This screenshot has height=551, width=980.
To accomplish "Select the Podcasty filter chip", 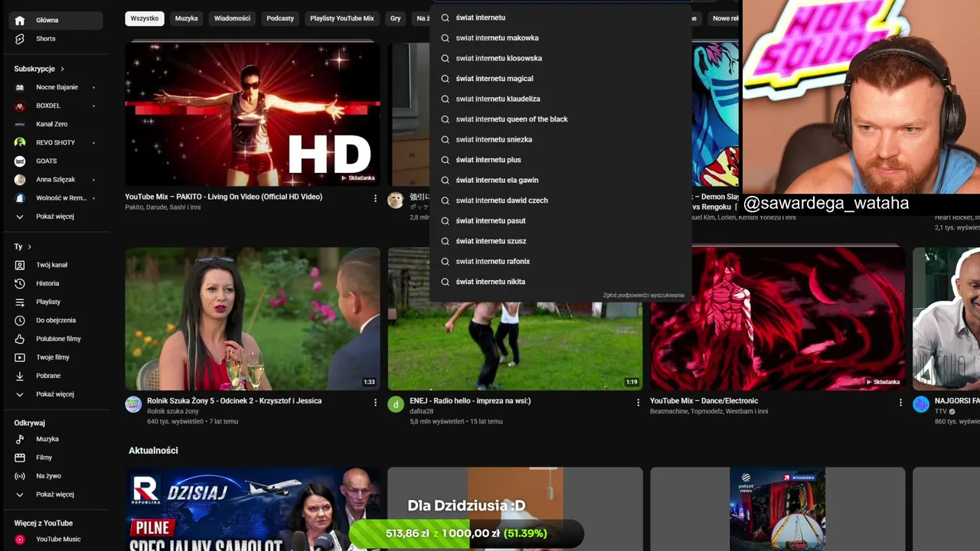I will pyautogui.click(x=280, y=18).
